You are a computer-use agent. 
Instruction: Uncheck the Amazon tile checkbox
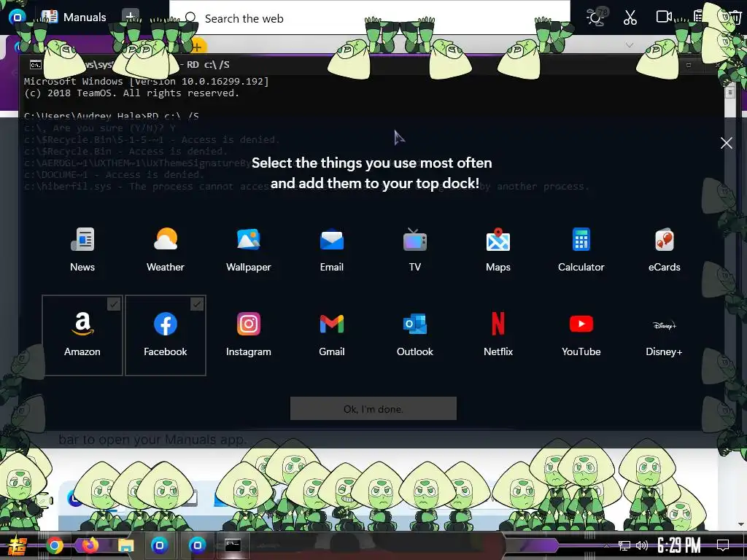coord(113,304)
